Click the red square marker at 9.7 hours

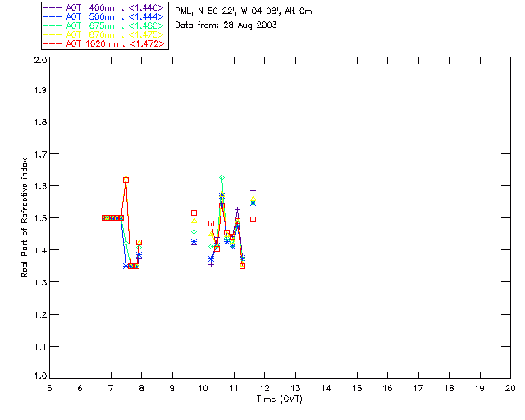(x=194, y=213)
